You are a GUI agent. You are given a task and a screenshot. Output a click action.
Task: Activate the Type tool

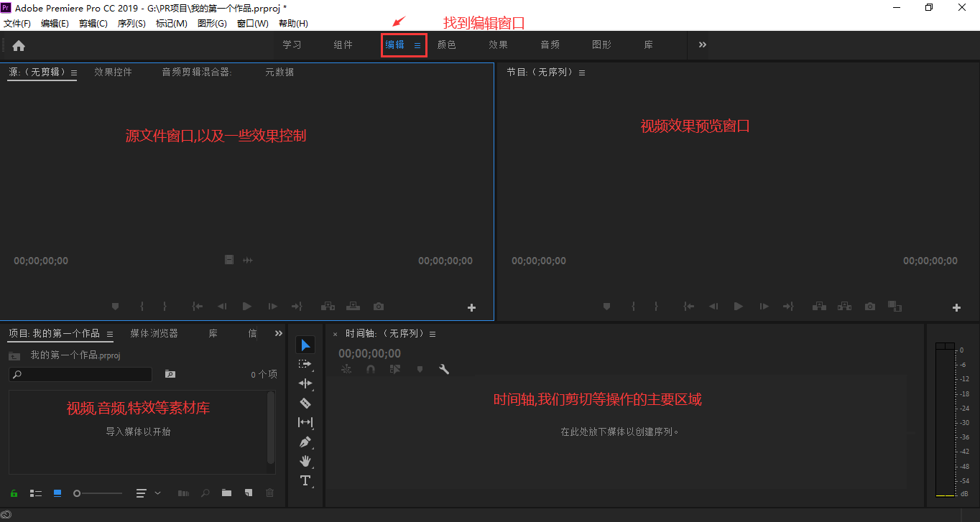305,480
